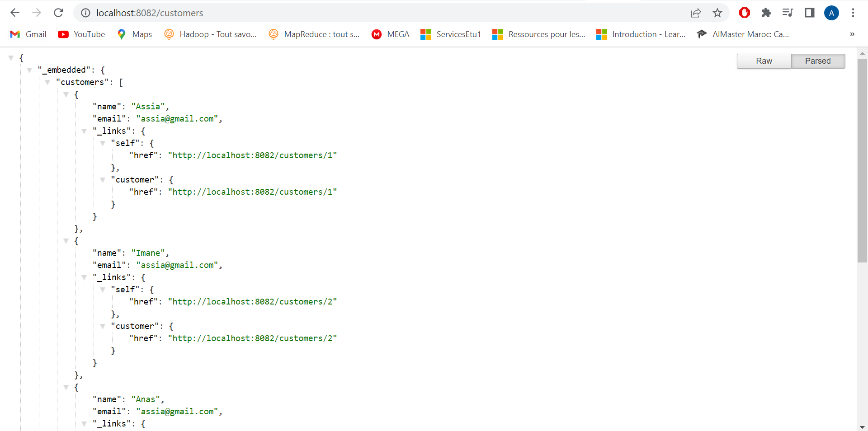Screen dimensions: 868x431
Task: Open the bookmarks overflow chevron menu
Action: coord(852,34)
